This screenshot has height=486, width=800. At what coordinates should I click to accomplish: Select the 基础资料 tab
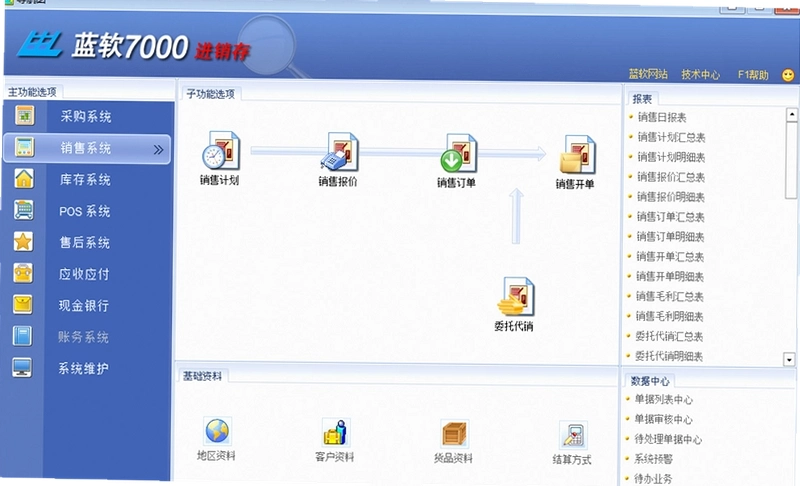(x=203, y=376)
